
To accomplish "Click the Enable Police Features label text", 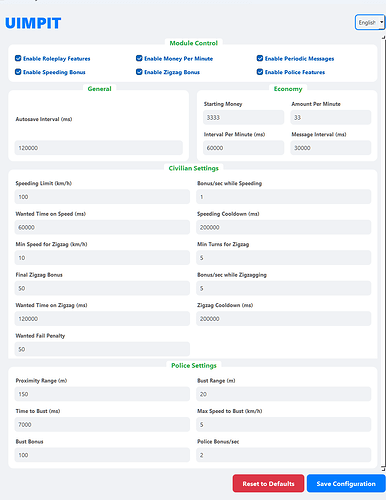I will coord(295,72).
